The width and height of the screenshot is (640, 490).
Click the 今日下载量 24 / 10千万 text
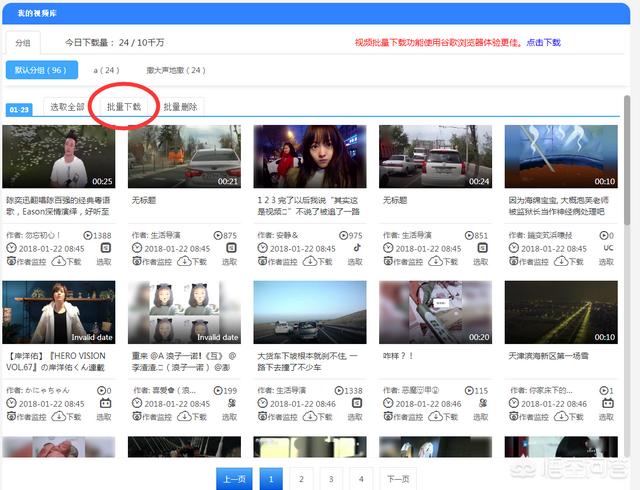[x=114, y=42]
